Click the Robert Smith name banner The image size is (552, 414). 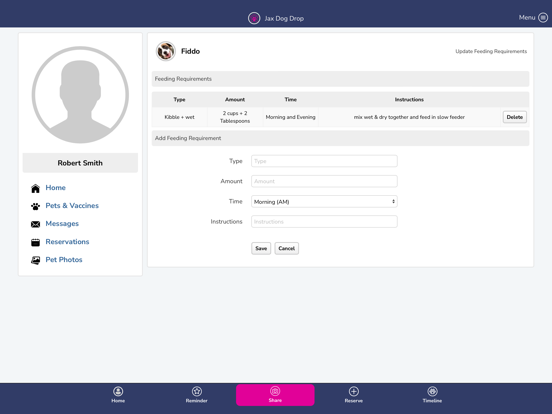[x=80, y=163]
